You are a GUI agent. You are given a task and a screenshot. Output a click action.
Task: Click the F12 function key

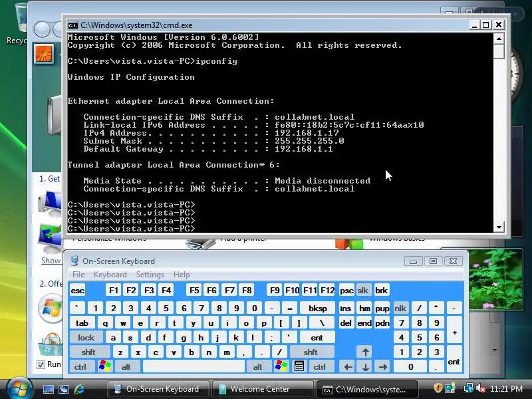[x=327, y=291]
